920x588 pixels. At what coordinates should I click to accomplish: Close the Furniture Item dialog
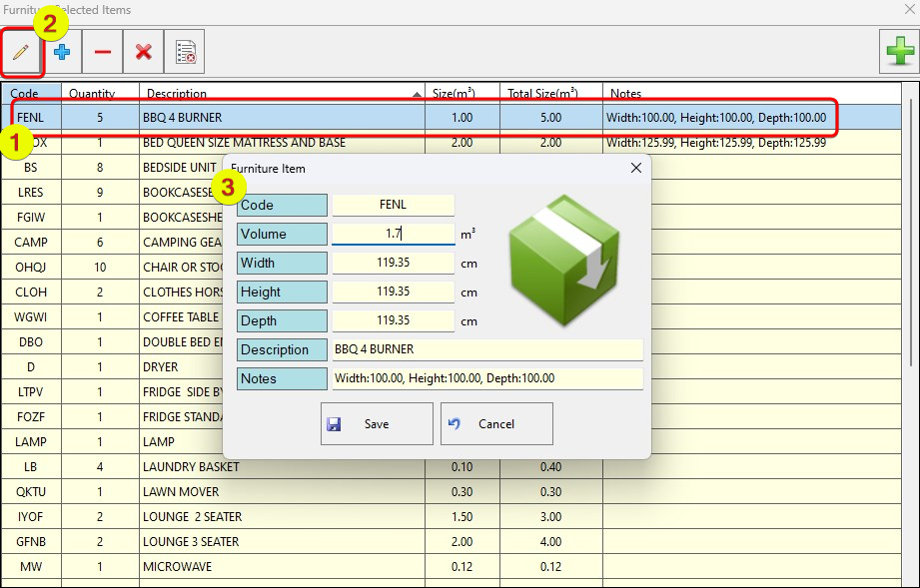point(635,168)
